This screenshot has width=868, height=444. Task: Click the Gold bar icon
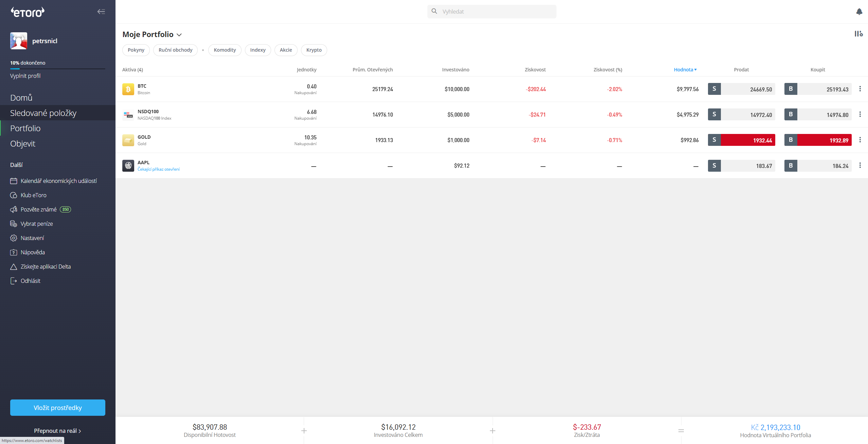click(128, 140)
